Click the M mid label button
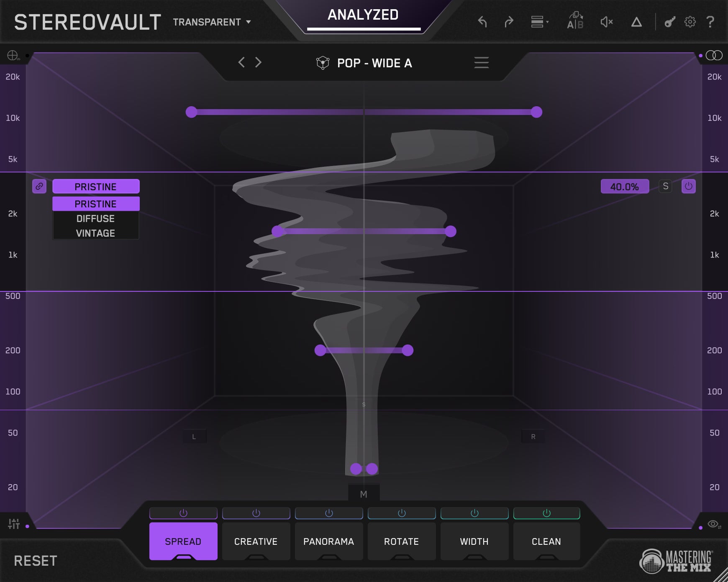This screenshot has height=582, width=728. click(364, 494)
